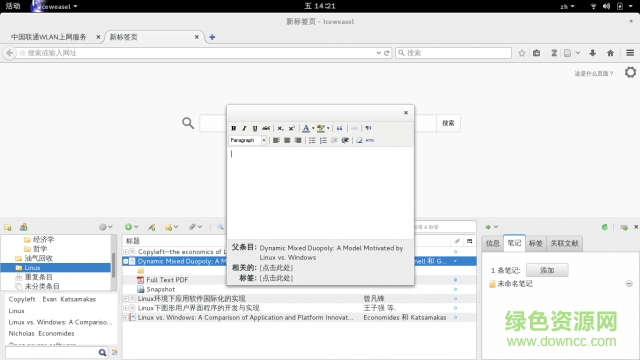This screenshot has height=360, width=640.
Task: Expand the Copyleft item row
Action: tap(126, 252)
